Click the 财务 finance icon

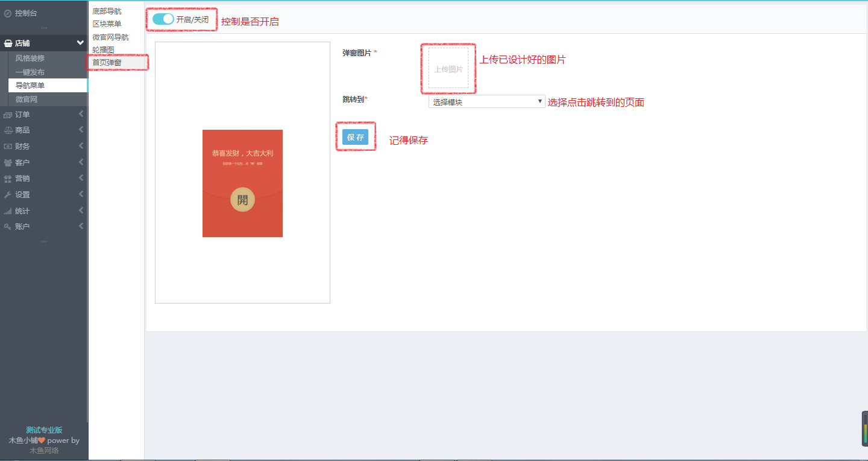coord(8,147)
